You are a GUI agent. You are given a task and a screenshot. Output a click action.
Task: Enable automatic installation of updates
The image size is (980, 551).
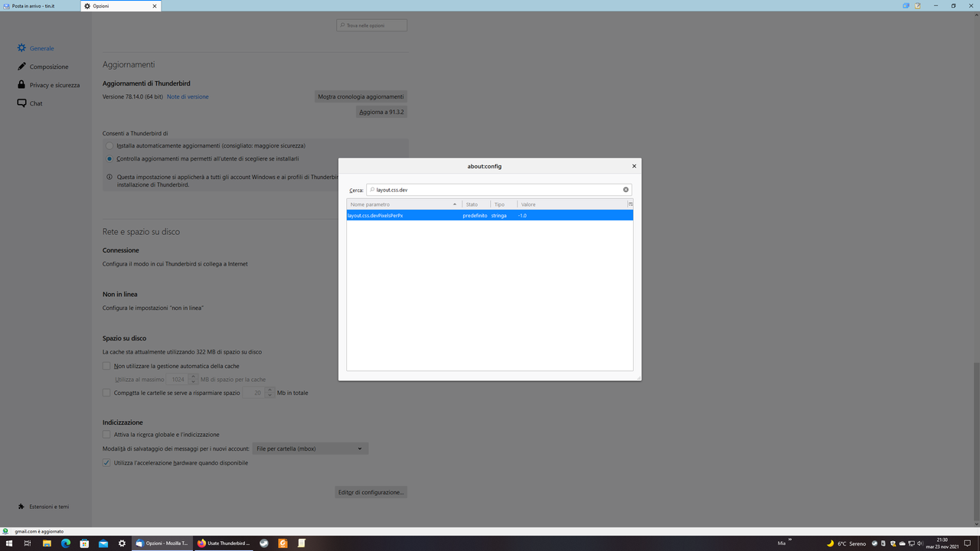pyautogui.click(x=108, y=145)
